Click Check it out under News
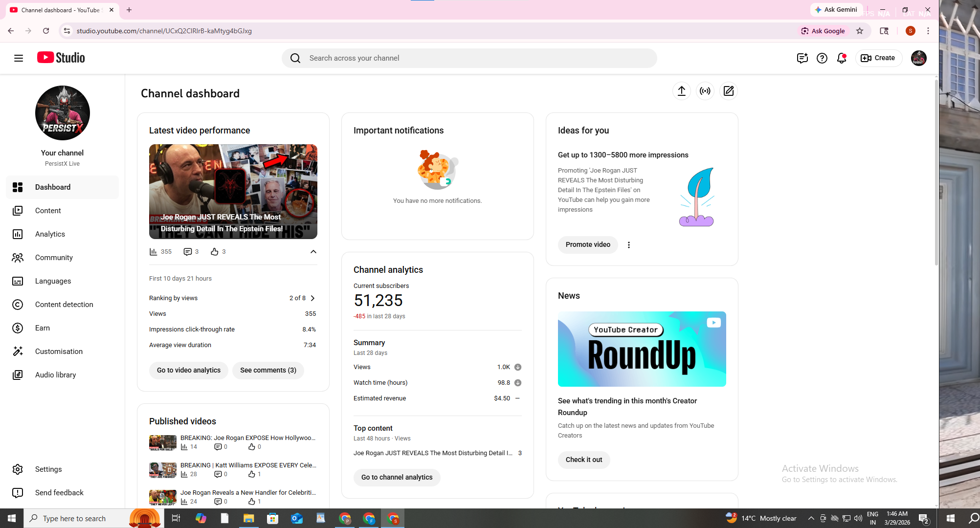 (x=583, y=460)
